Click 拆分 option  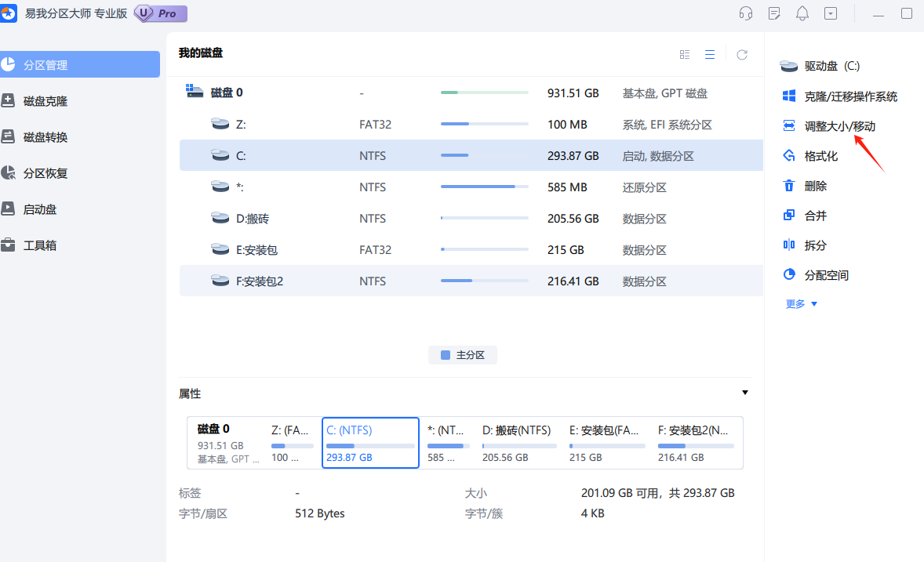click(816, 245)
